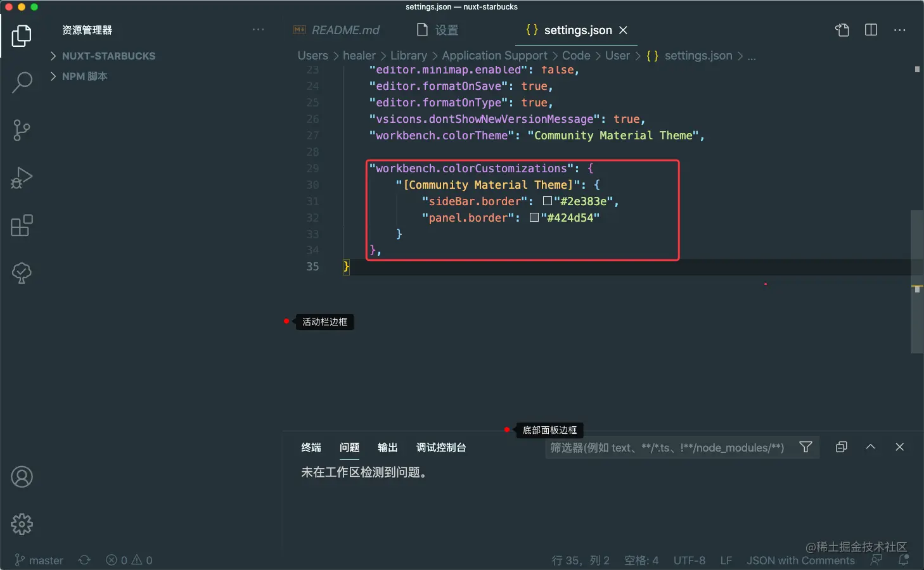The height and width of the screenshot is (570, 924).
Task: Click the "editor.formatOnSave" setting line
Action: (x=461, y=86)
